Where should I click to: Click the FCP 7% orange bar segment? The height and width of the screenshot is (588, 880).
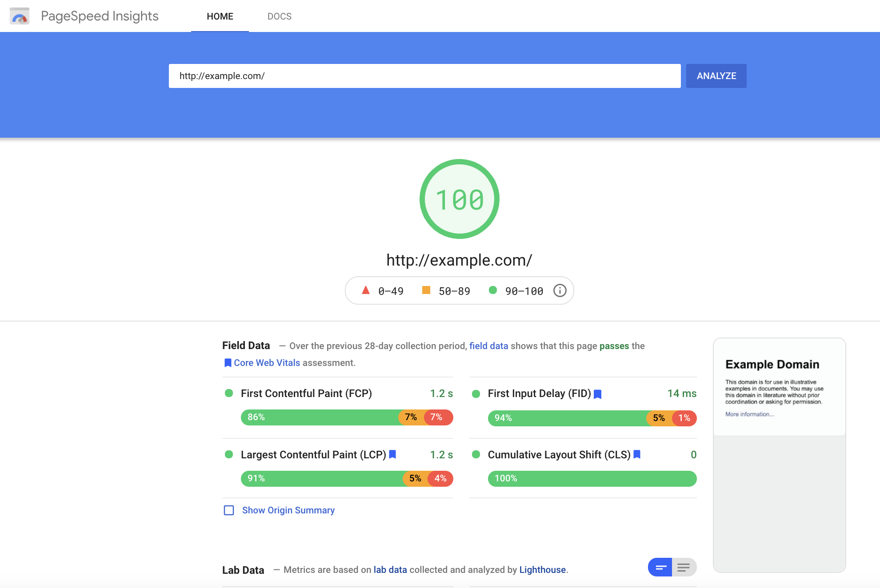(x=412, y=417)
